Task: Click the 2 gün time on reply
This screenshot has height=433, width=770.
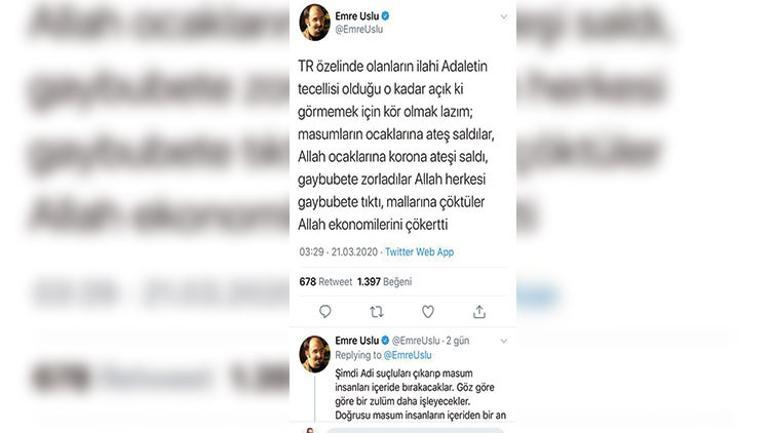Action: click(x=458, y=340)
